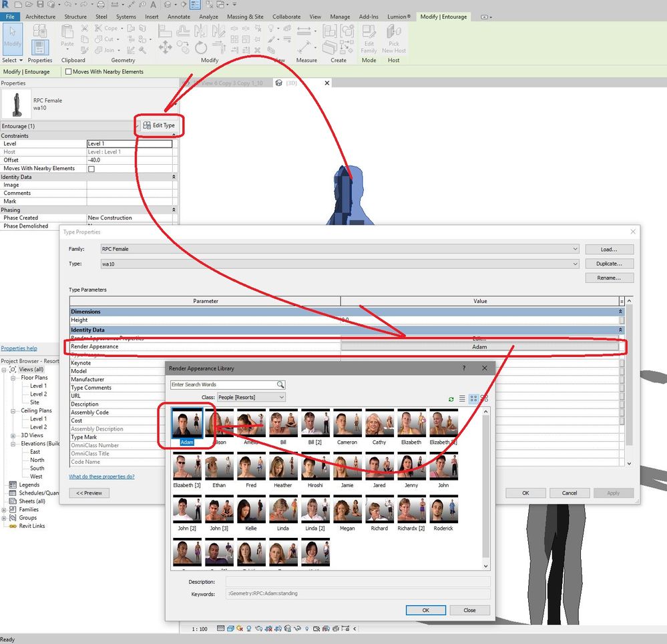Image resolution: width=667 pixels, height=644 pixels.
Task: Collapse the Floor Plans tree node
Action: coord(13,378)
